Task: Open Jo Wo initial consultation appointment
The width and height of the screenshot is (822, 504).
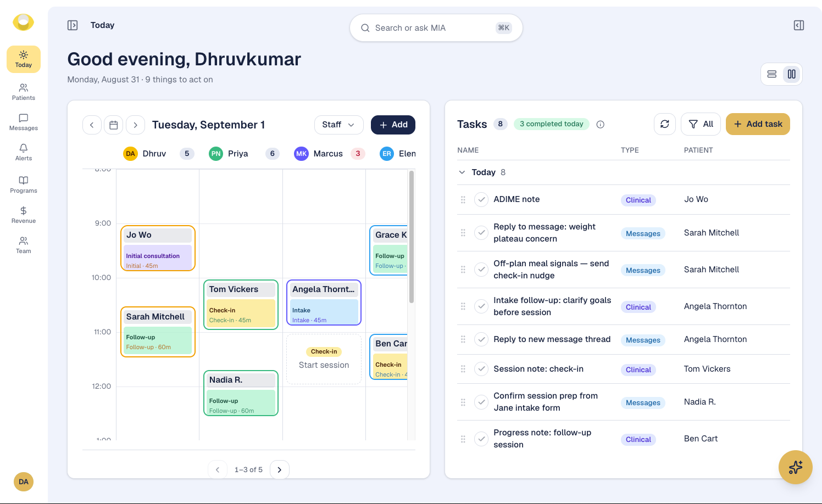Action: (158, 248)
